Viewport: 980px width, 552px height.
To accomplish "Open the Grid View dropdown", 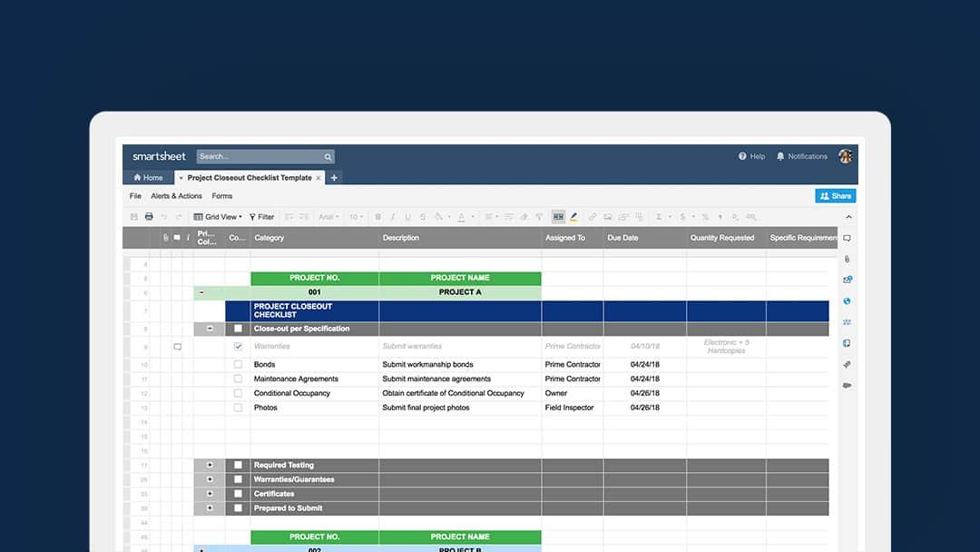I will click(x=218, y=216).
